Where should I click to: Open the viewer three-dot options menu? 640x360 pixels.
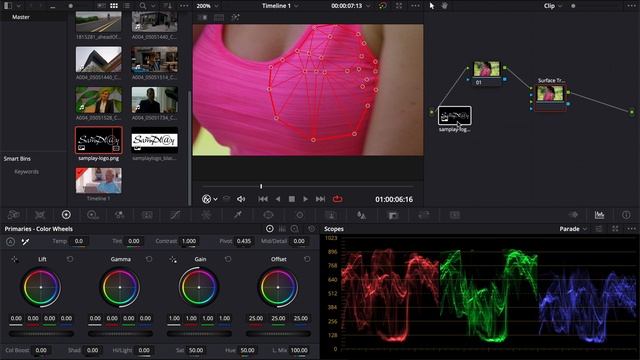point(416,6)
